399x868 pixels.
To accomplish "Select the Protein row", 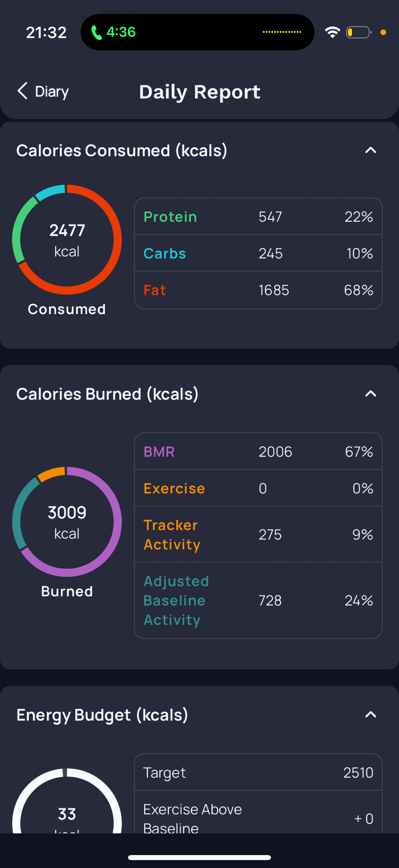I will 258,217.
